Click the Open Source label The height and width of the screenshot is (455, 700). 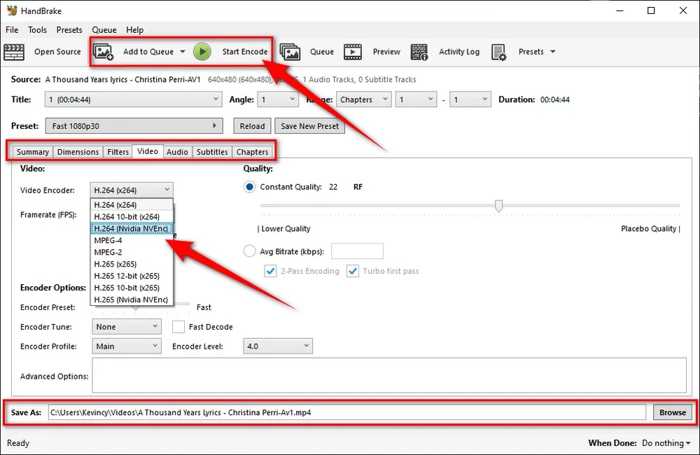(58, 52)
